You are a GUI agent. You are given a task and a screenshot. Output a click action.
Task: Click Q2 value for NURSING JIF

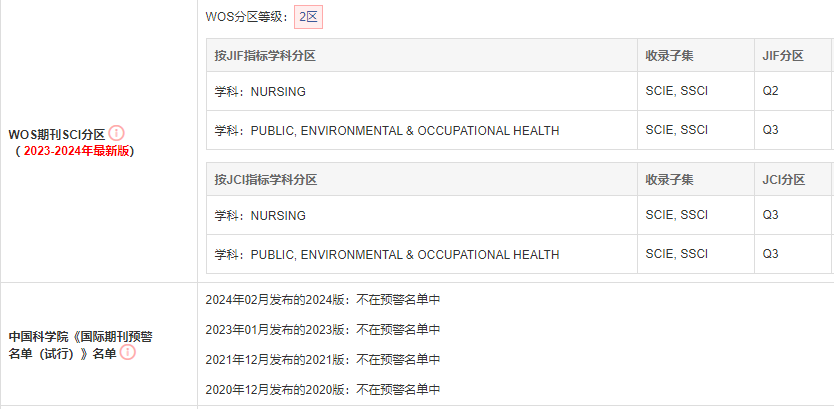coord(770,91)
